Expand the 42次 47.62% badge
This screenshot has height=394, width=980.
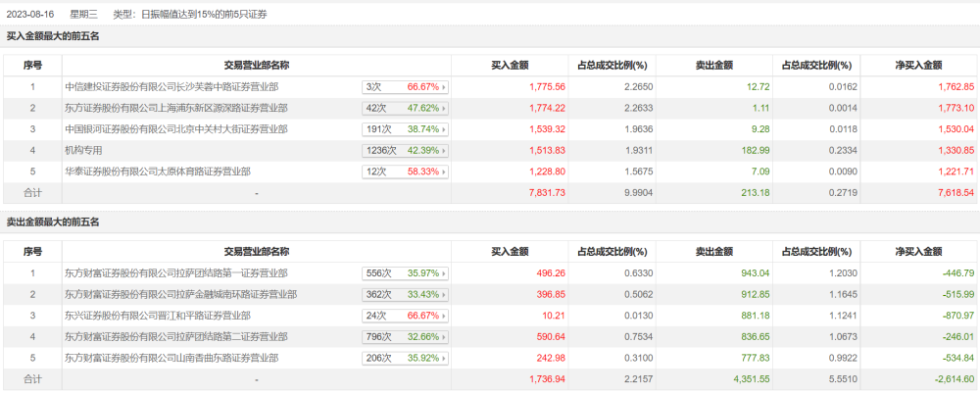coord(405,108)
